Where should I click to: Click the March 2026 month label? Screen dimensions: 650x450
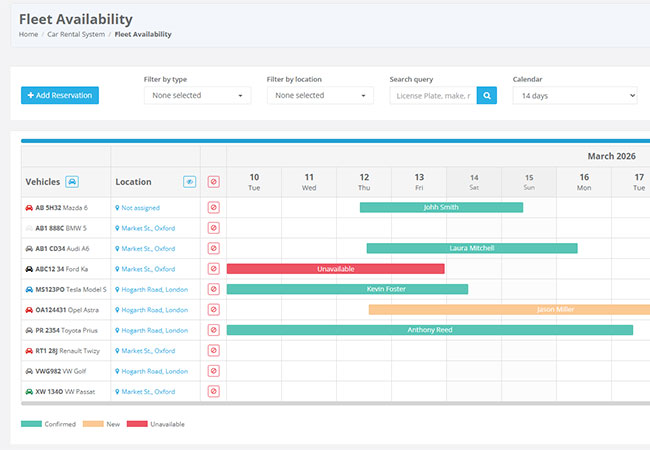pyautogui.click(x=611, y=156)
